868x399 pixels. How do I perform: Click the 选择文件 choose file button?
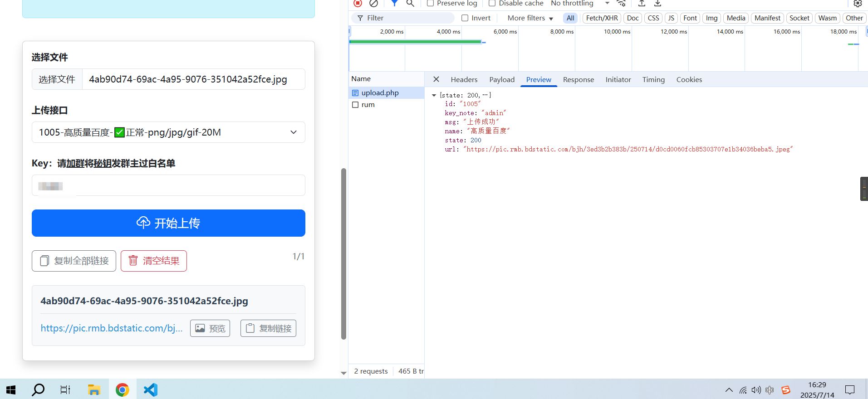pos(57,79)
